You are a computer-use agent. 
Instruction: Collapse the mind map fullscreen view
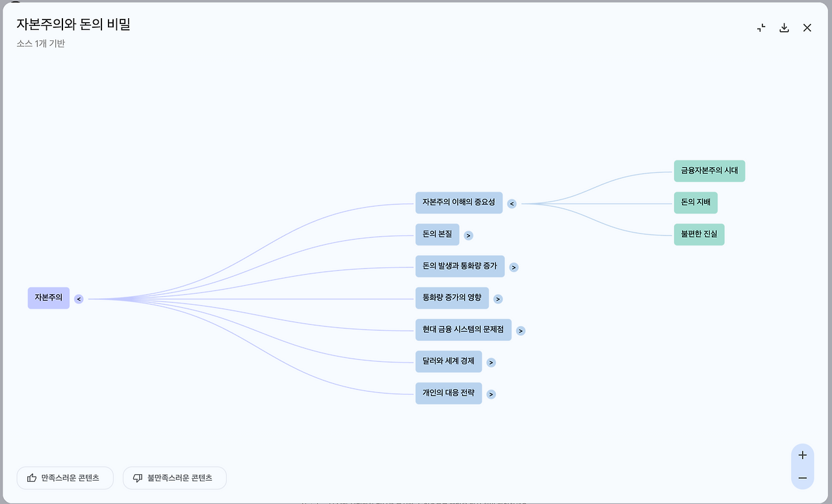[761, 27]
